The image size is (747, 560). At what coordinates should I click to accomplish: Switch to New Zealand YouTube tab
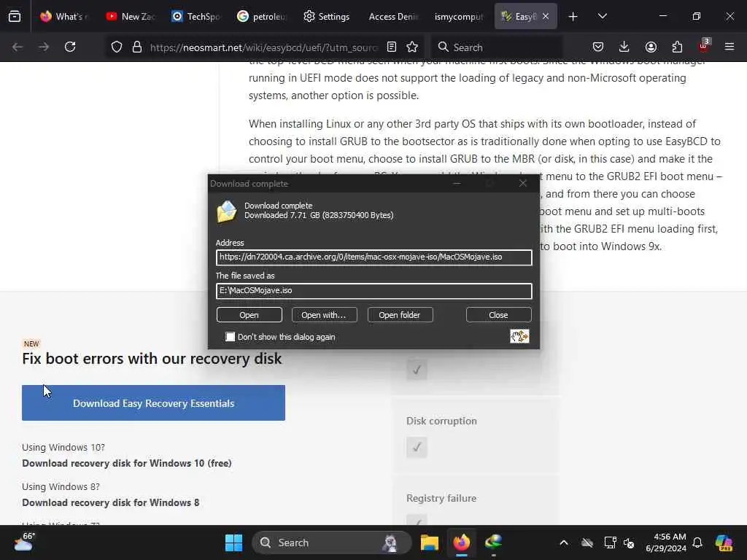coord(131,16)
